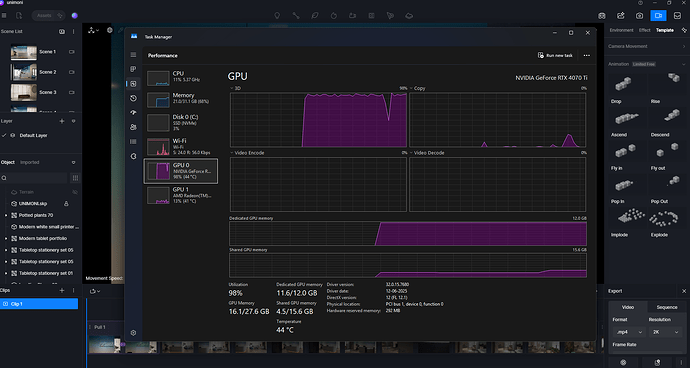Select Sequence tab in Export panel

click(667, 307)
